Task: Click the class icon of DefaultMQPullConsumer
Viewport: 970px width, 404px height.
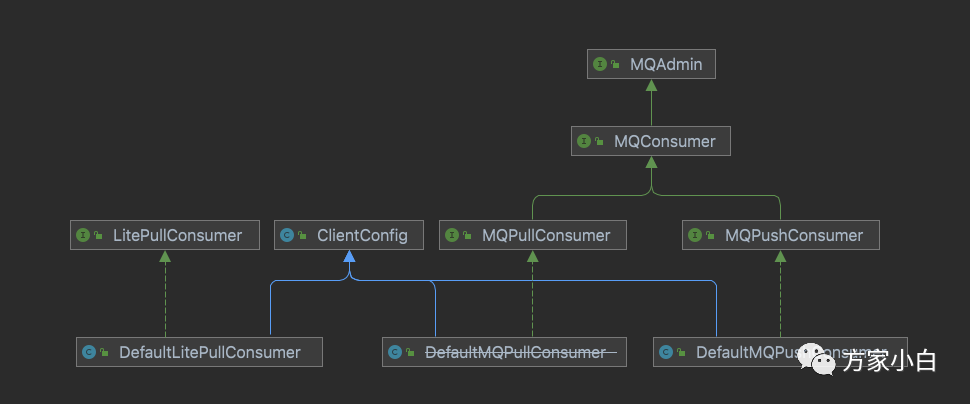Action: click(x=395, y=352)
